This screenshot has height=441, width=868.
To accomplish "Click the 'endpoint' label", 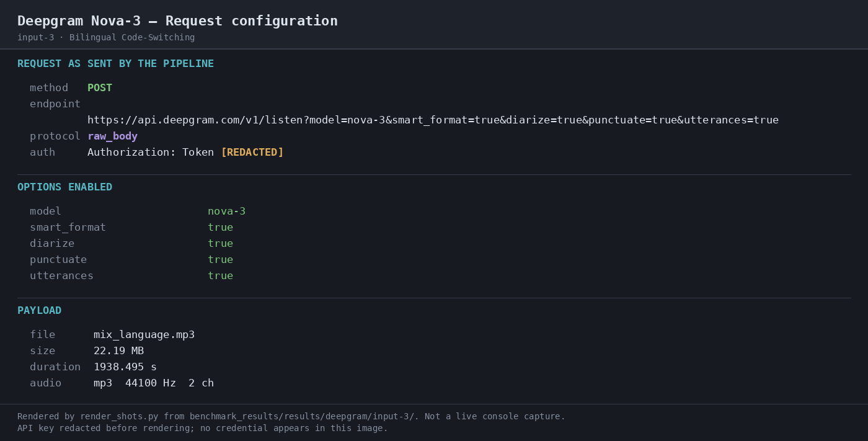I will point(55,104).
